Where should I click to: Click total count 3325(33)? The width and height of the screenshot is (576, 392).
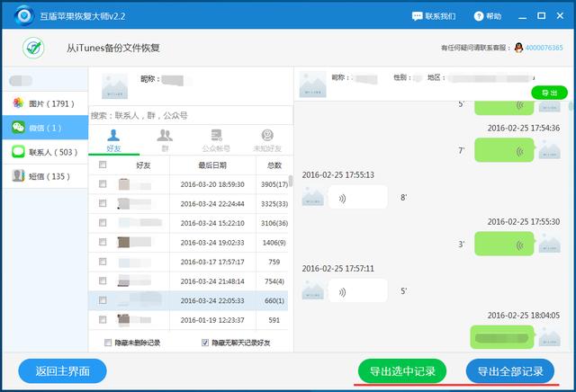[x=274, y=204]
